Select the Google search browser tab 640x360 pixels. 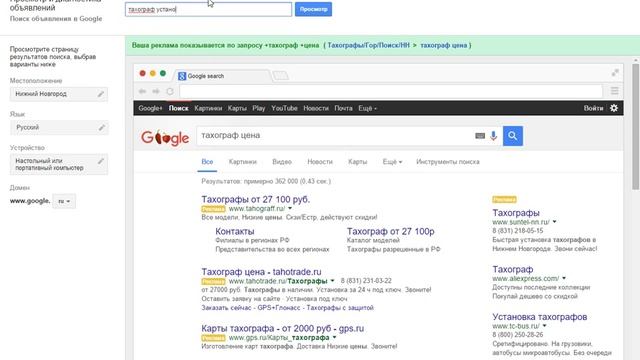(x=224, y=76)
